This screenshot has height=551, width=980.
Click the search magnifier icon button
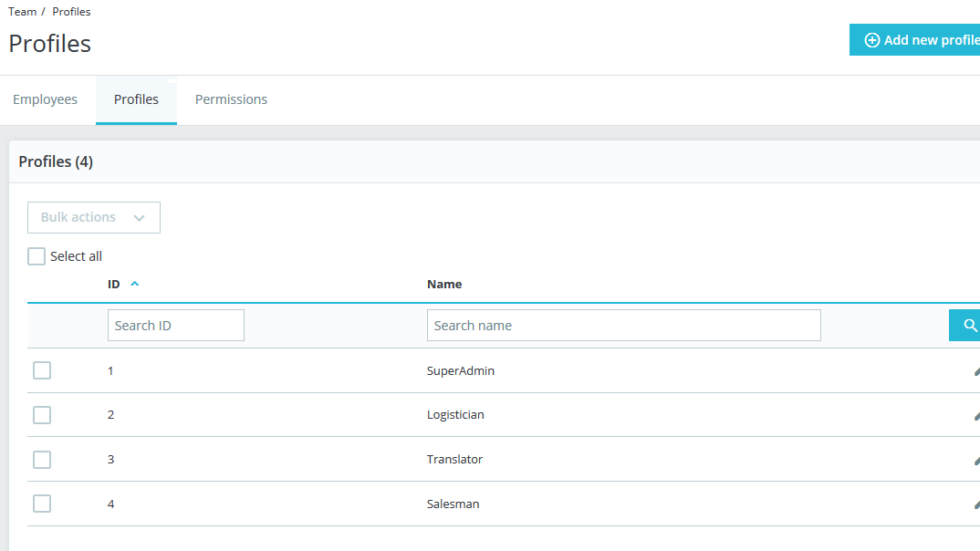pyautogui.click(x=967, y=326)
